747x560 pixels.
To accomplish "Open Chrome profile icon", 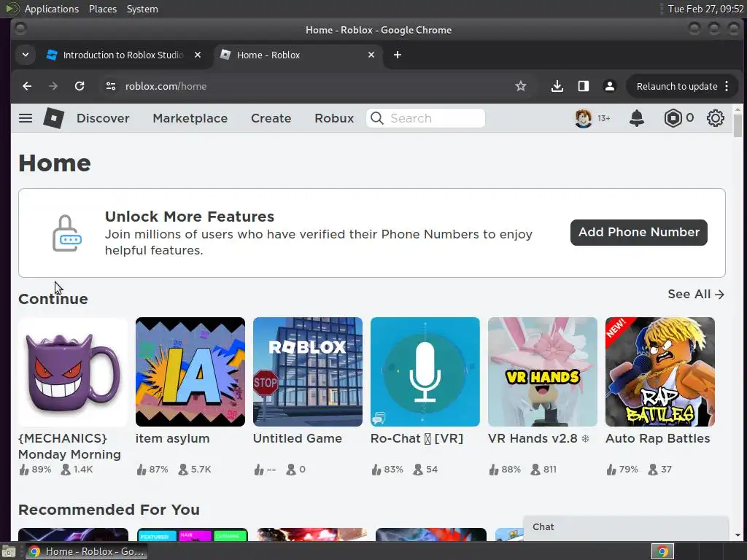I will (x=609, y=86).
